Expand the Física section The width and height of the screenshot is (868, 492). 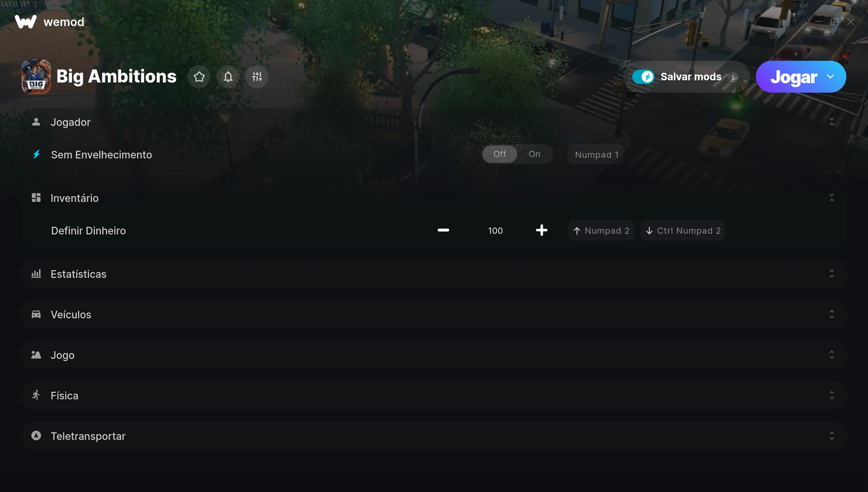click(x=831, y=395)
